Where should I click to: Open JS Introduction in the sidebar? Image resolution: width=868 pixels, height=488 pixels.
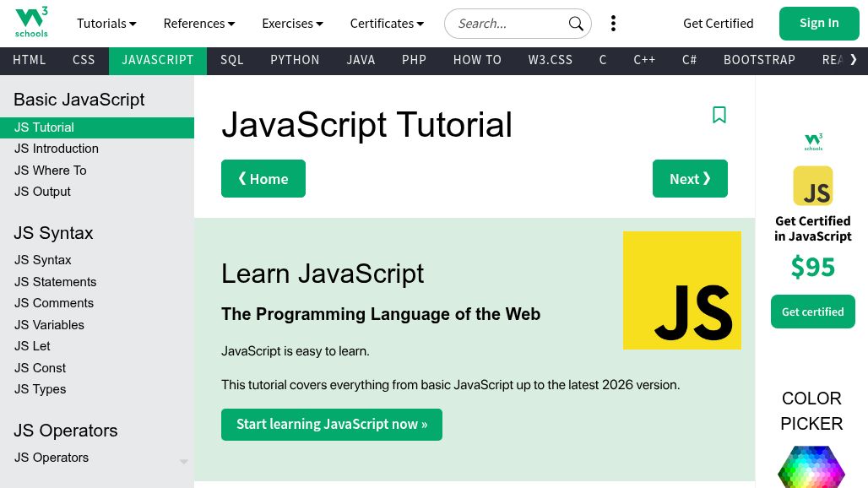pos(97,149)
